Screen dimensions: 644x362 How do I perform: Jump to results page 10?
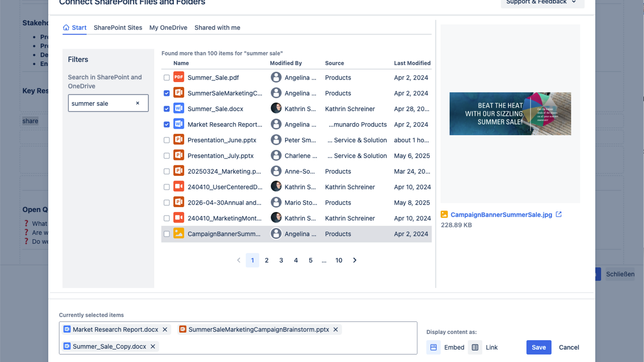[x=339, y=260]
